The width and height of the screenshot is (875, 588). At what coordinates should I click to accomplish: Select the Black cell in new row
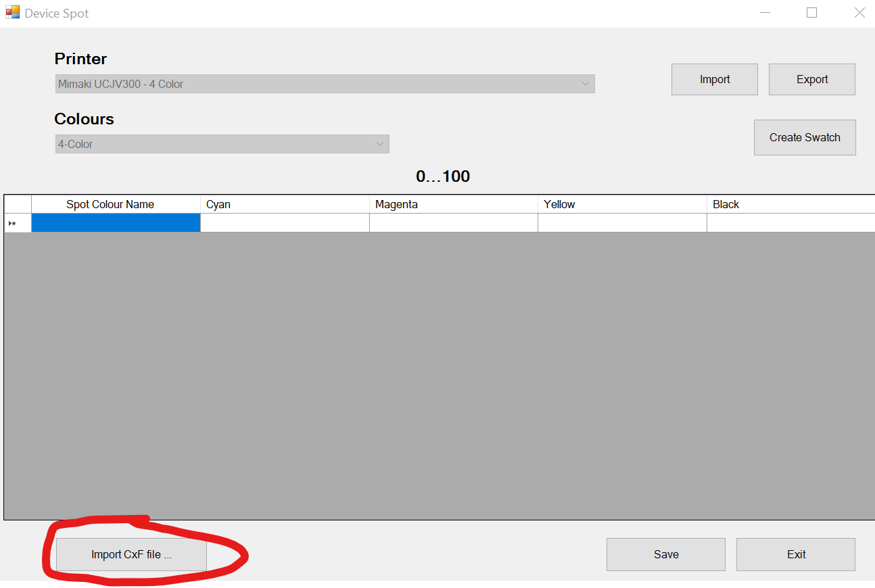click(791, 223)
